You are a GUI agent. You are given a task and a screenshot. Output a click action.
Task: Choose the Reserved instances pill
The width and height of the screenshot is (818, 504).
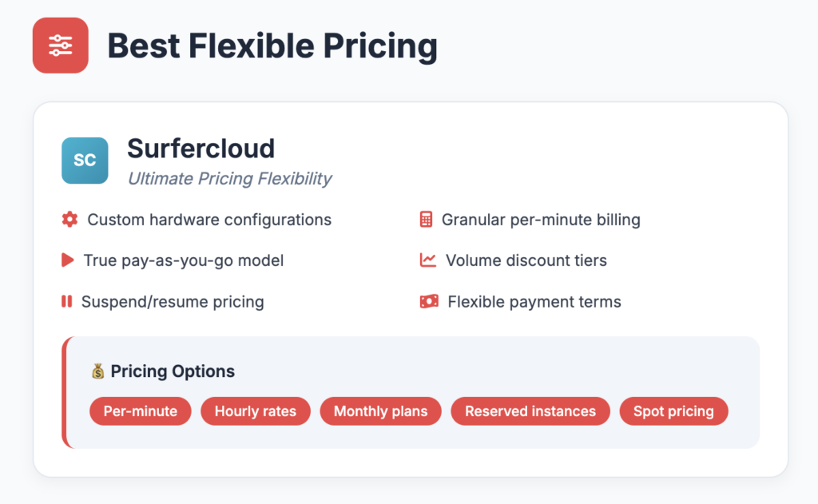coord(530,411)
